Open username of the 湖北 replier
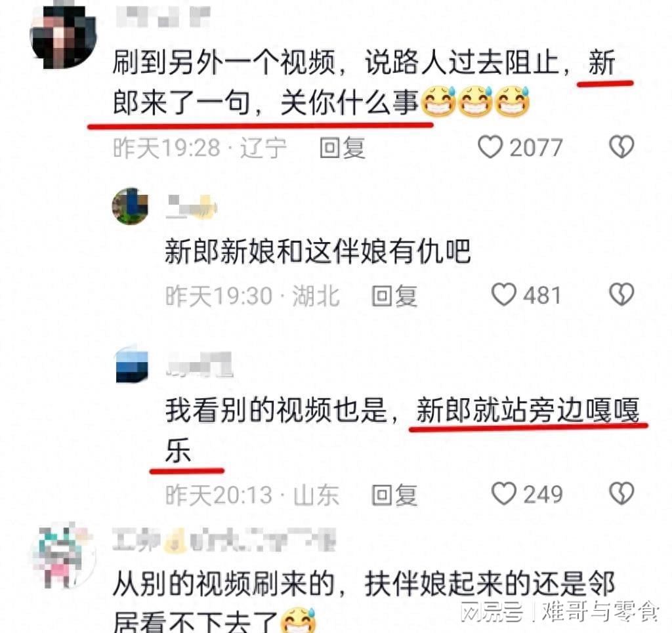This screenshot has width=672, height=633. (192, 207)
